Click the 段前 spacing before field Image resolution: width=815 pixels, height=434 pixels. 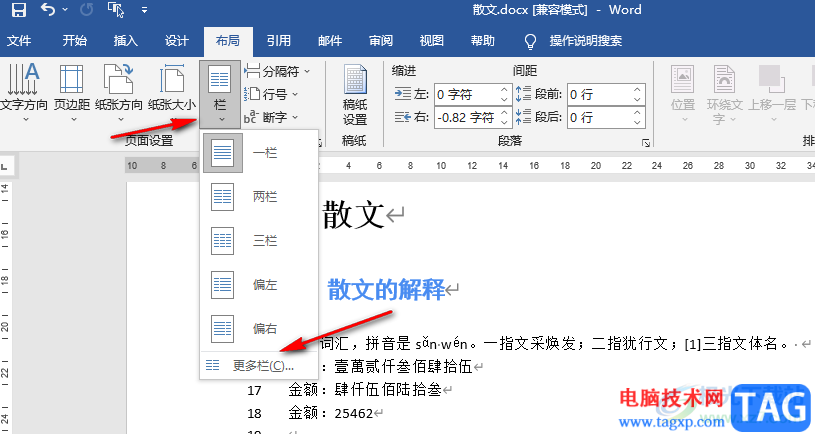pyautogui.click(x=599, y=95)
